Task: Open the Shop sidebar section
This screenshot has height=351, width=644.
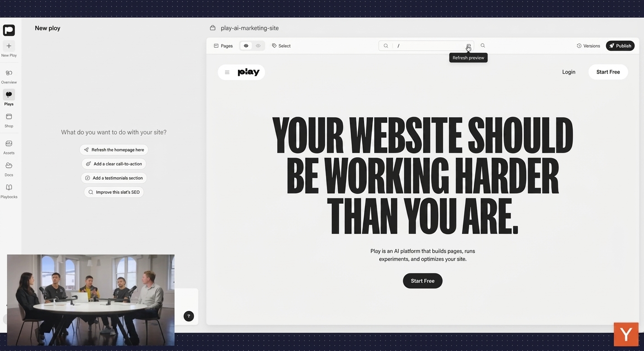Action: click(9, 120)
